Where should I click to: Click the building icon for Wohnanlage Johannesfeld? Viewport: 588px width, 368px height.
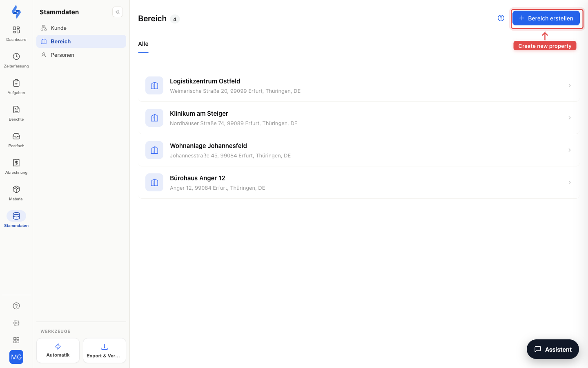(154, 150)
